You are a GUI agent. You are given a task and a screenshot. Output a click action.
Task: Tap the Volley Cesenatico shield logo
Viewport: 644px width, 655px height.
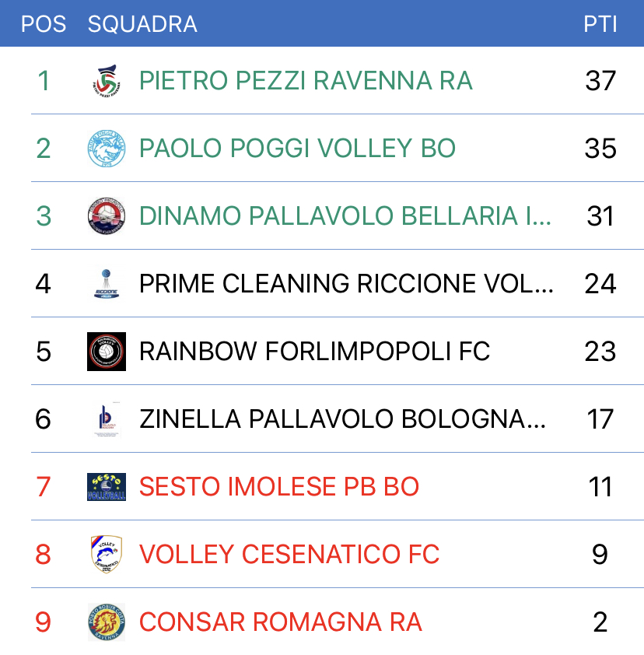107,555
